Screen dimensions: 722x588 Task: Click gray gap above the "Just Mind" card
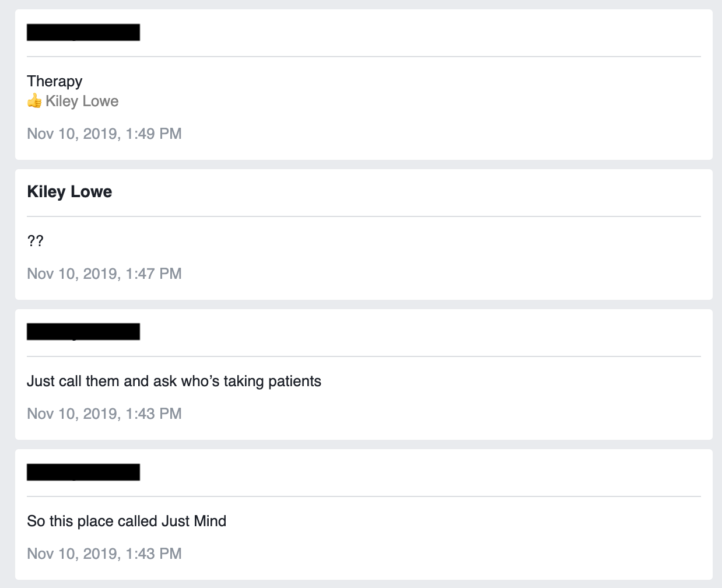click(x=364, y=444)
